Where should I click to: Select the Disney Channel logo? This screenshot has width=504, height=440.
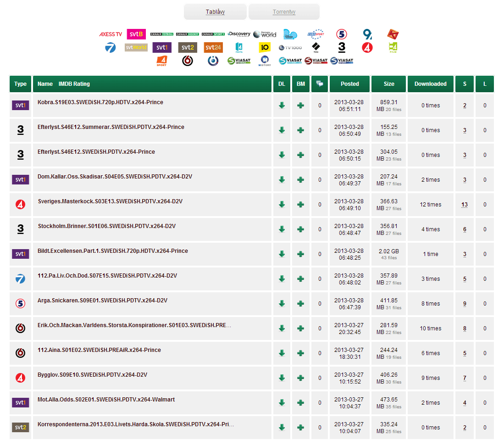(290, 34)
